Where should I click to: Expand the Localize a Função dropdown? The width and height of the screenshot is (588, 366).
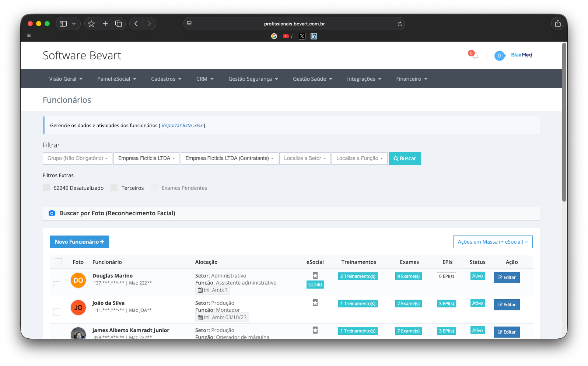coord(359,158)
